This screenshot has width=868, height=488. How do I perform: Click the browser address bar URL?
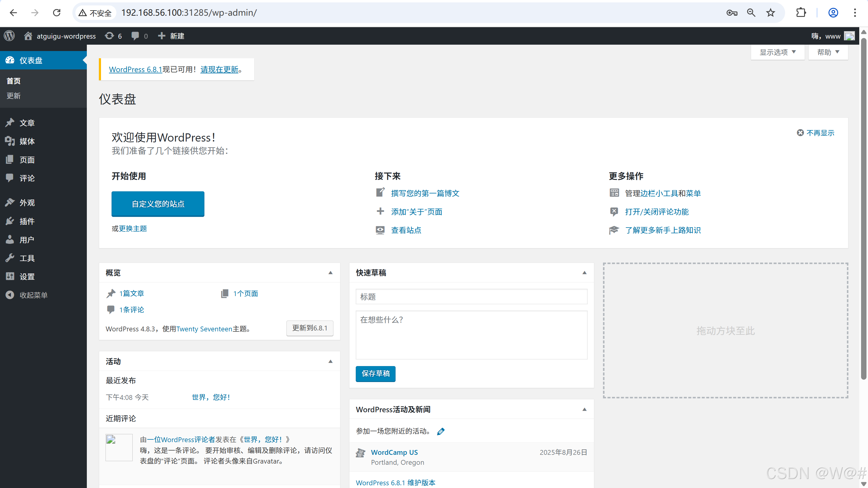tap(189, 13)
